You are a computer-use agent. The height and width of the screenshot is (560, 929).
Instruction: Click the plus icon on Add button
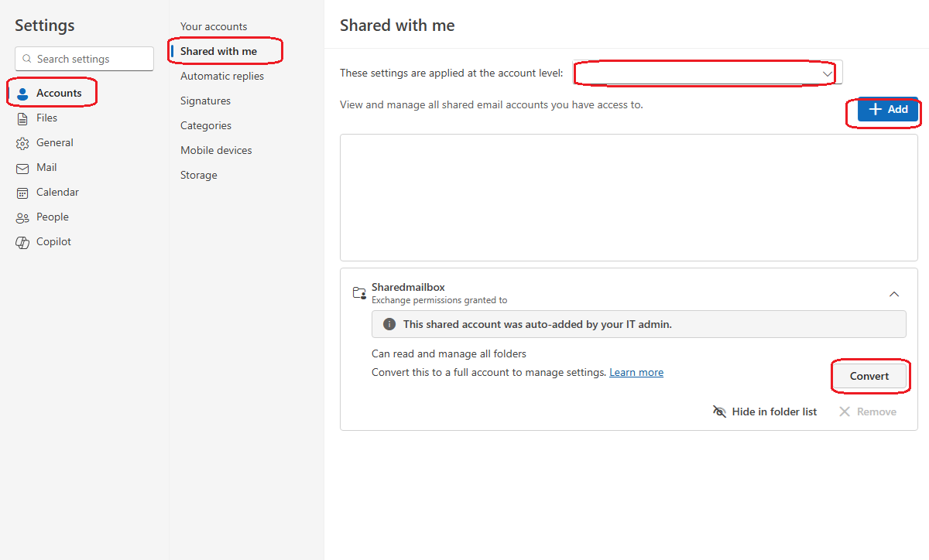click(x=876, y=109)
